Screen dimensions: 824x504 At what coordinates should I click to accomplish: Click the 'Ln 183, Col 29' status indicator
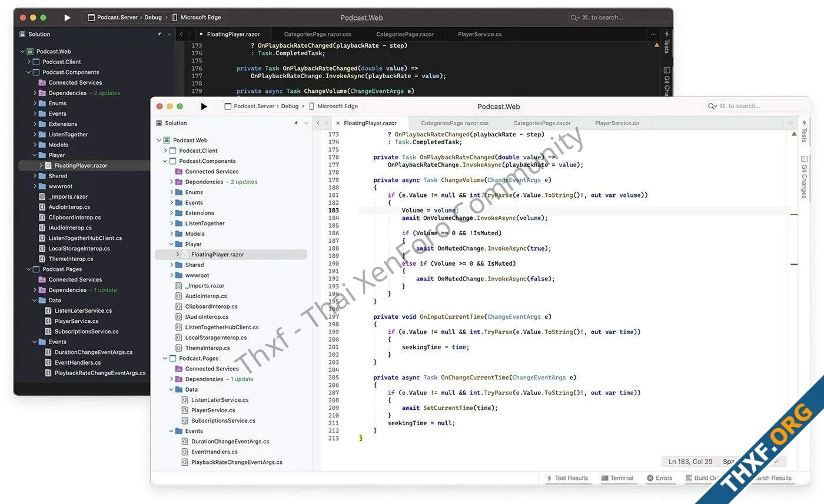pyautogui.click(x=690, y=462)
